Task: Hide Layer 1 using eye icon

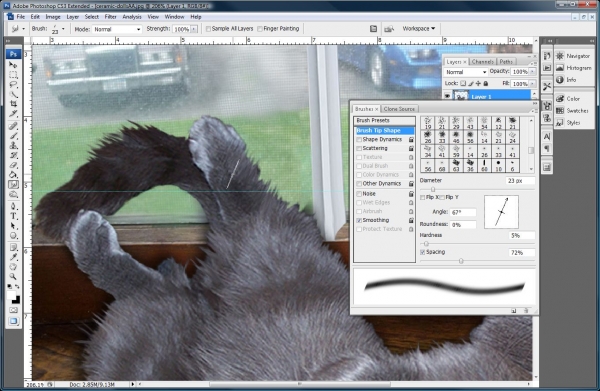Action: (447, 96)
